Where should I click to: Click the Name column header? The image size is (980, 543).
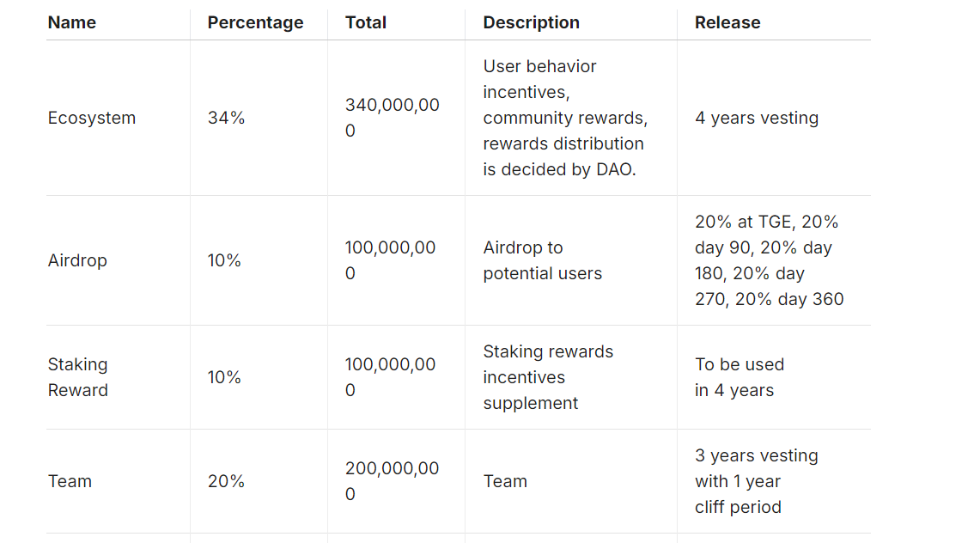point(72,23)
